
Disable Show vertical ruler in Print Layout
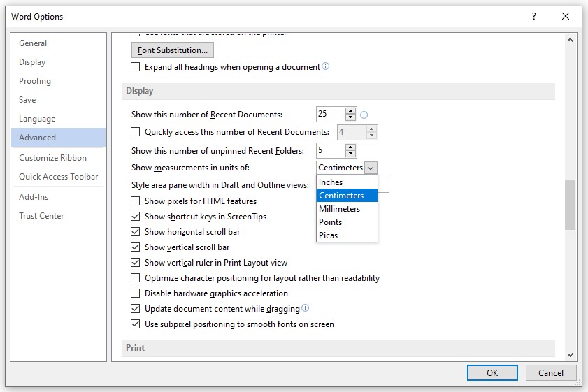pyautogui.click(x=135, y=263)
